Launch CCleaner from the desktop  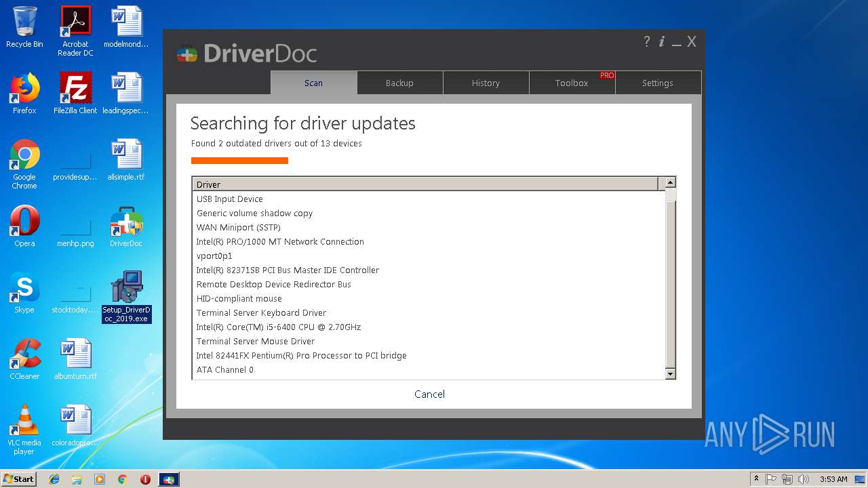click(x=24, y=359)
